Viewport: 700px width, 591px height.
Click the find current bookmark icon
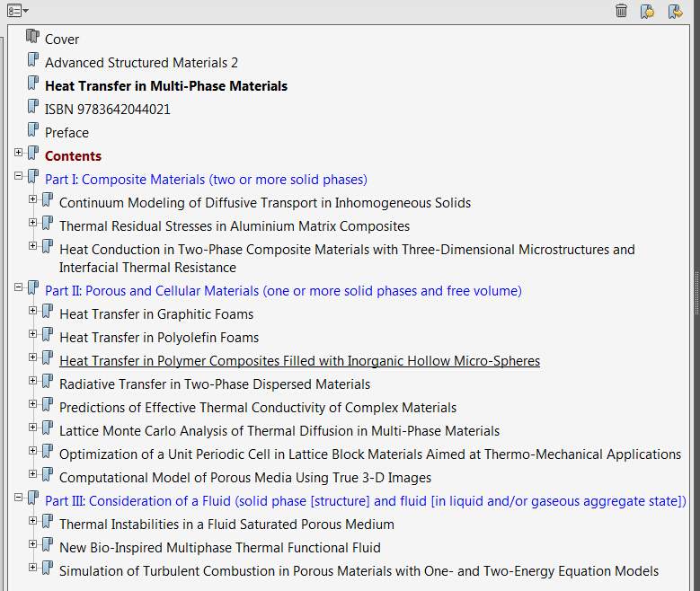click(x=675, y=11)
